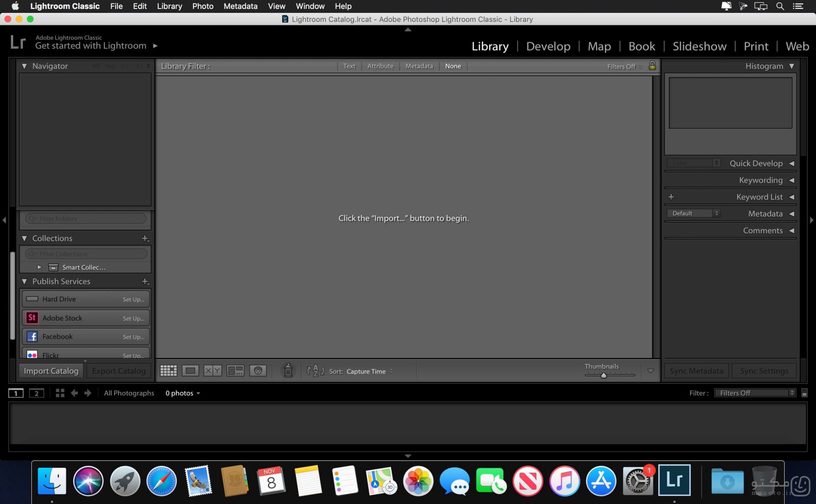
Task: Adjust the Thumbnails size slider
Action: (x=603, y=375)
